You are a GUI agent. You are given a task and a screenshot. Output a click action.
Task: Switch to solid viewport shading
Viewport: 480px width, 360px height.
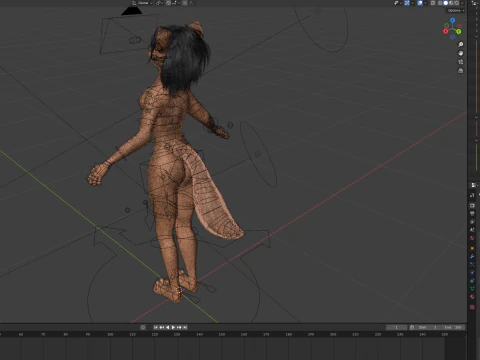[446, 3]
